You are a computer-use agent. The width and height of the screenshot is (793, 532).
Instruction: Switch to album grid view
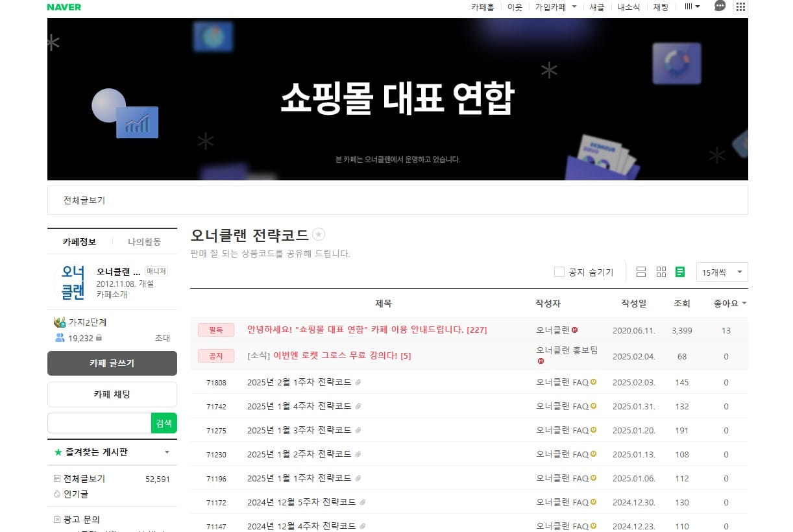click(x=661, y=272)
